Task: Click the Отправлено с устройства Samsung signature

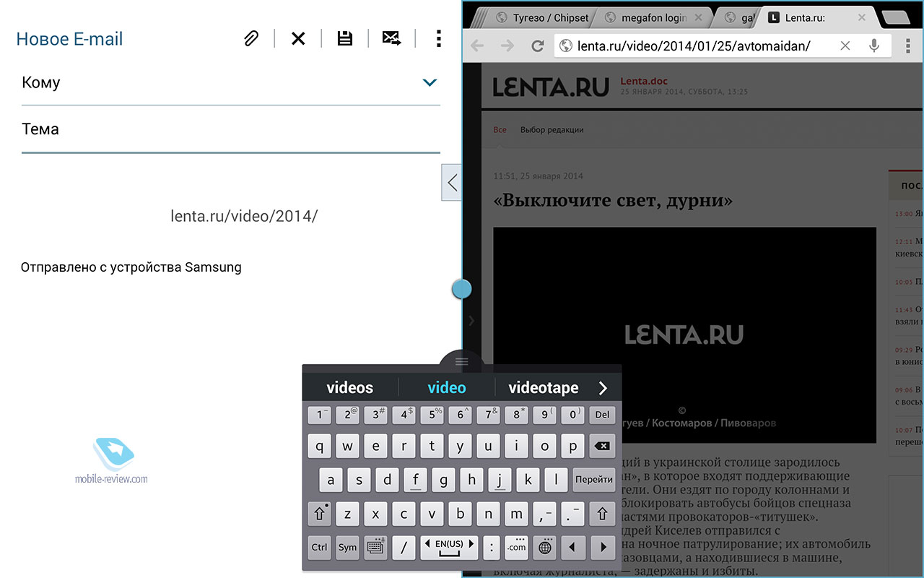Action: (131, 267)
